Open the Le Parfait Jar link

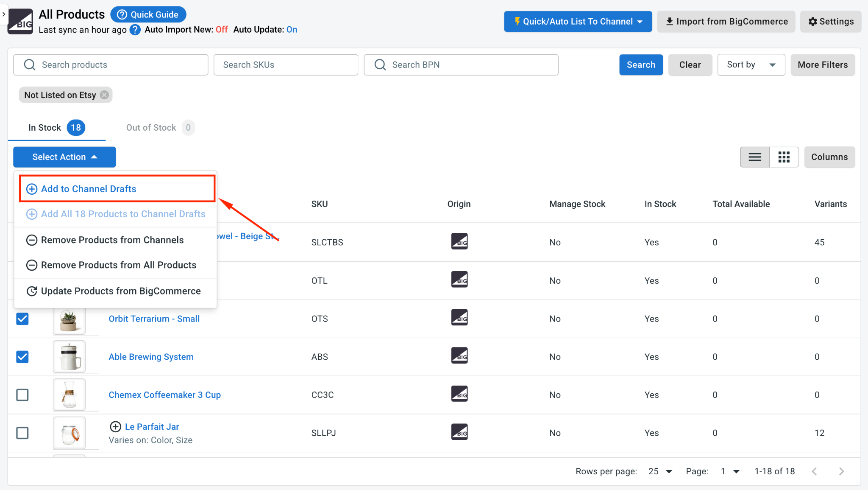click(152, 427)
